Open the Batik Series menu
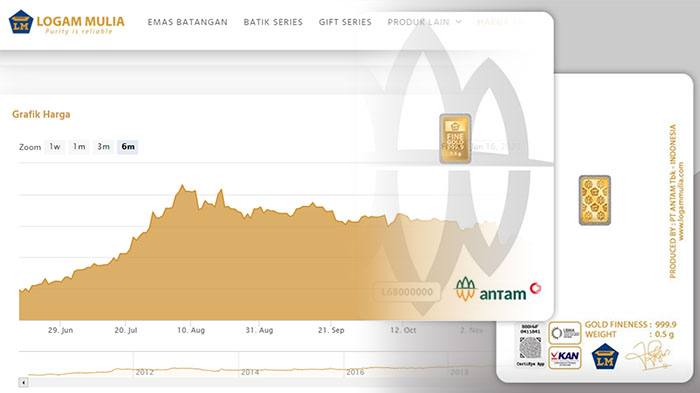This screenshot has width=700, height=393. point(273,22)
